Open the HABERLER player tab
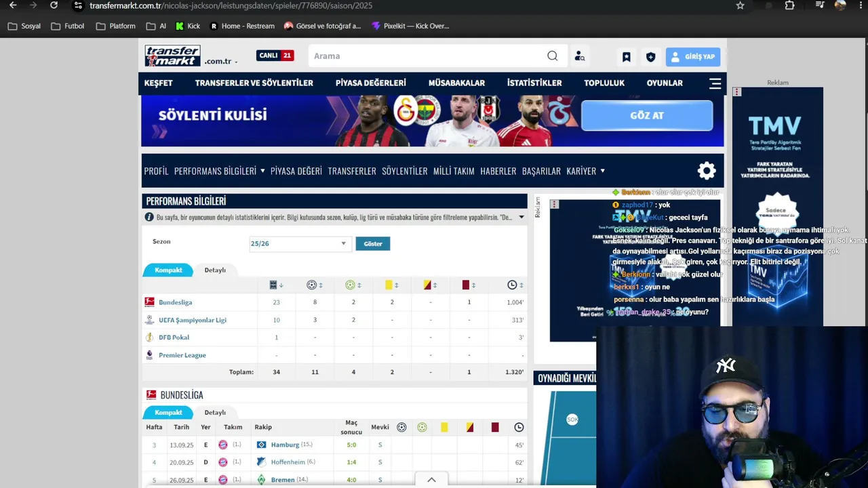The image size is (868, 488). (x=498, y=171)
